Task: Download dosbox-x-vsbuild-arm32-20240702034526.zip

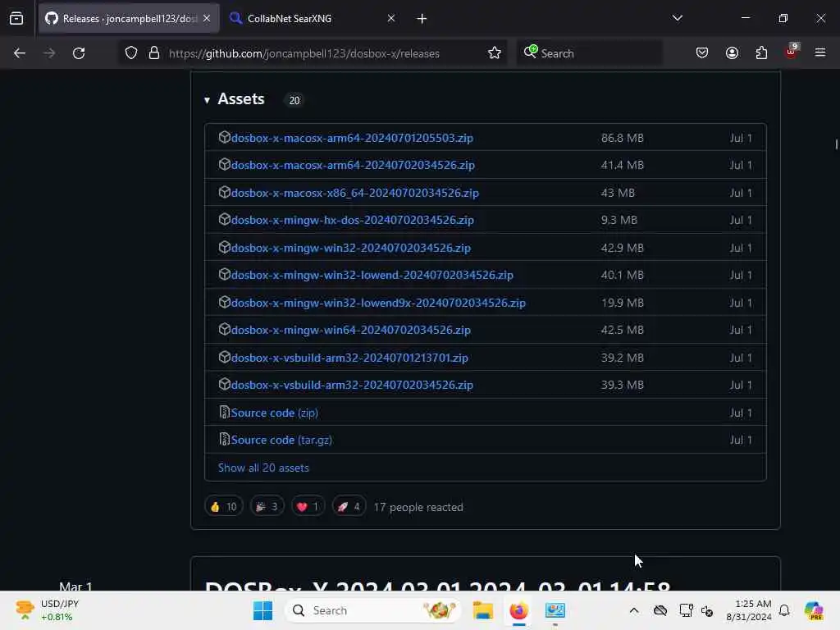Action: point(351,386)
